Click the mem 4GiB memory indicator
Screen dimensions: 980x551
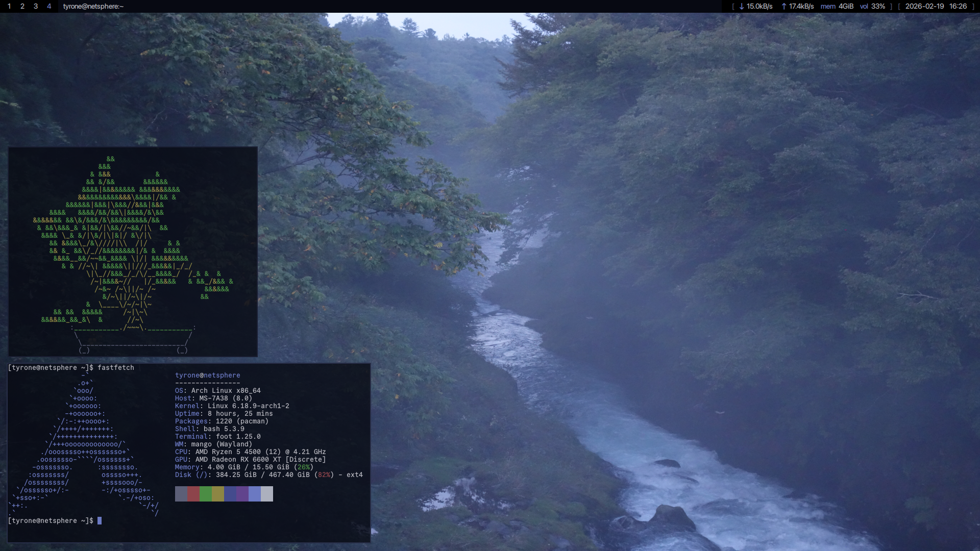pyautogui.click(x=837, y=7)
